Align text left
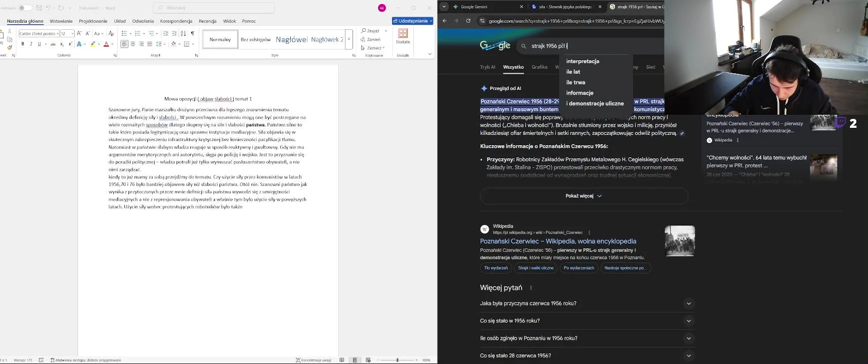Image resolution: width=868 pixels, height=364 pixels. coord(124,44)
